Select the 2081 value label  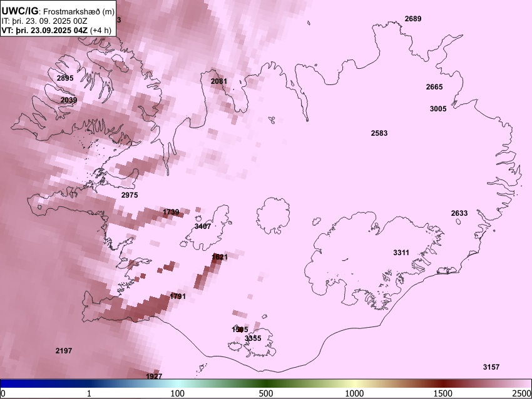[219, 81]
